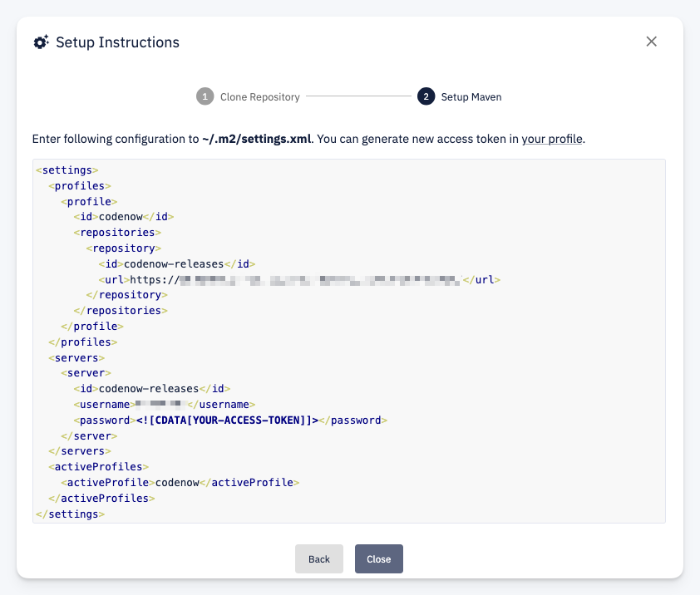
Task: Click the gear icon next to Setup Instructions
Action: point(41,42)
